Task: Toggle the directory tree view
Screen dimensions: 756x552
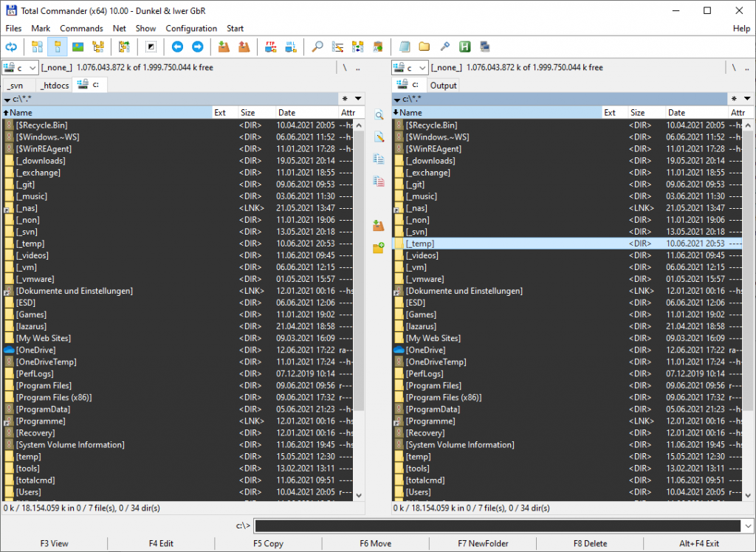Action: click(x=97, y=46)
